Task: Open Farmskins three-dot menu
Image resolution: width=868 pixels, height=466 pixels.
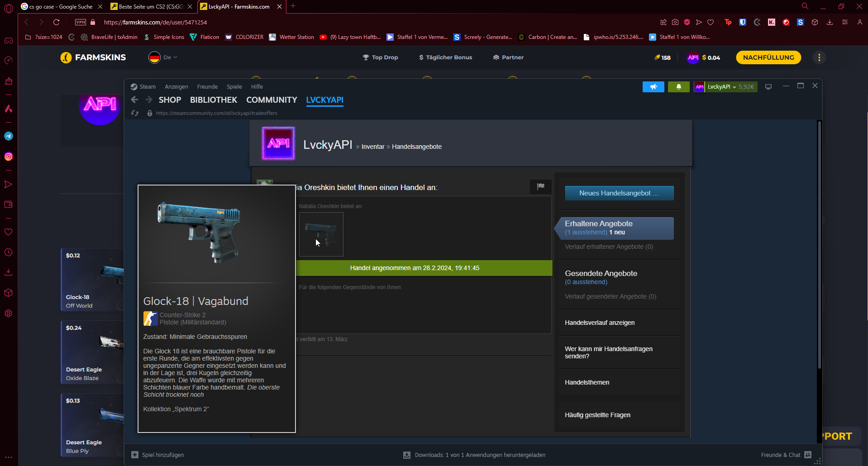Action: click(x=819, y=57)
